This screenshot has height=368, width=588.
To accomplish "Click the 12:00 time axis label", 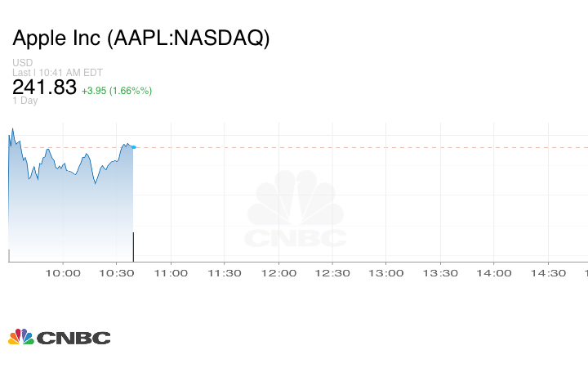I will coord(278,273).
